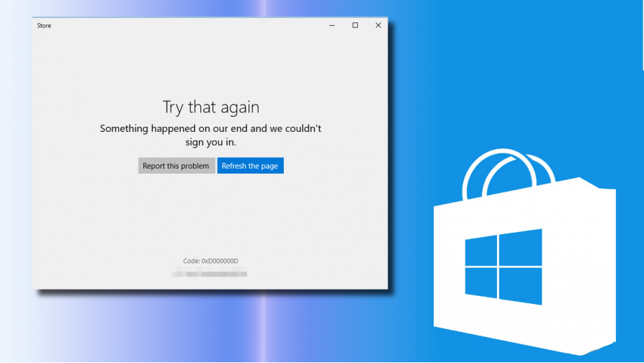Click the 'Try that again' heading
Image resolution: width=644 pixels, height=363 pixels.
(x=210, y=107)
